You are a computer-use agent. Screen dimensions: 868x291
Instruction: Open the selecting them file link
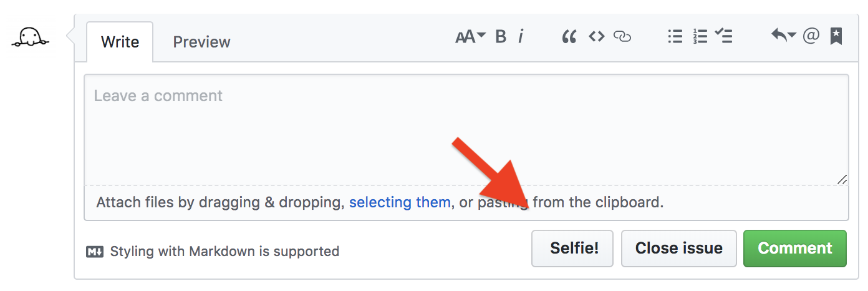coord(400,202)
